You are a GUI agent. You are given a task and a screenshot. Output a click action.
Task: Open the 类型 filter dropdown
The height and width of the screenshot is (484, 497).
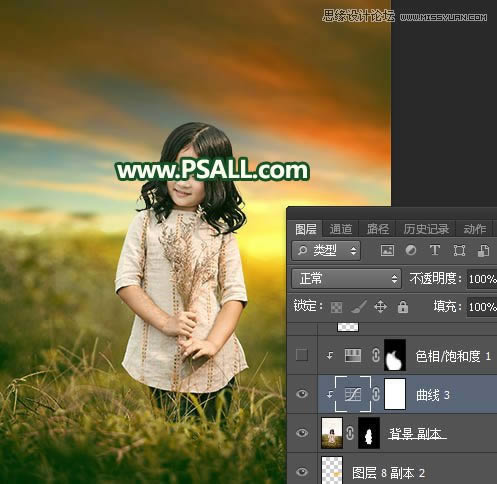pyautogui.click(x=326, y=250)
